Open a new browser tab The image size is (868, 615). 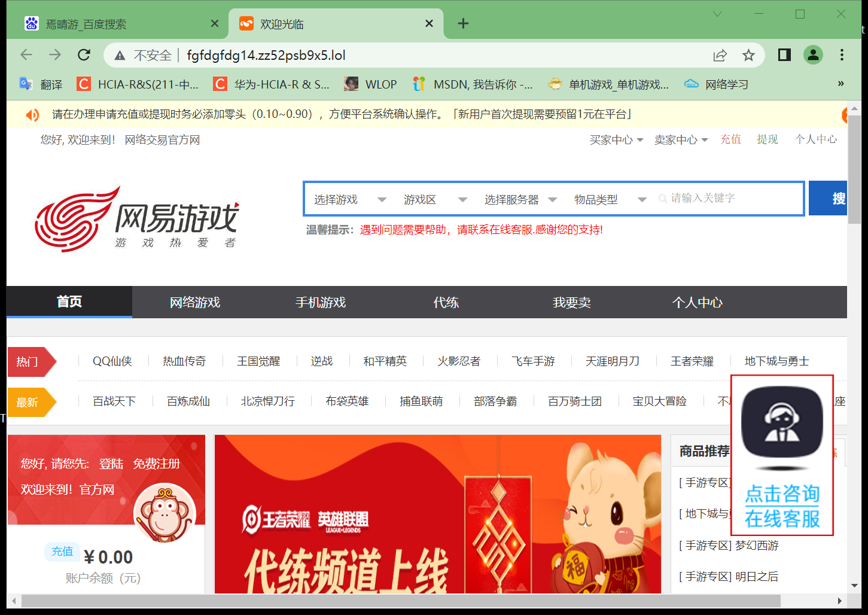point(463,24)
